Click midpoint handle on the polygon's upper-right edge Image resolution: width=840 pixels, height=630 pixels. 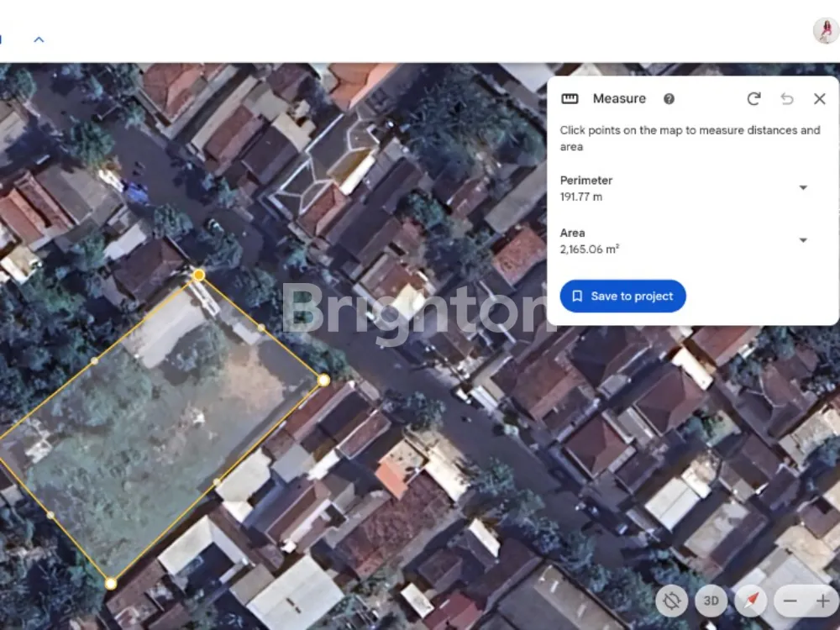point(261,328)
